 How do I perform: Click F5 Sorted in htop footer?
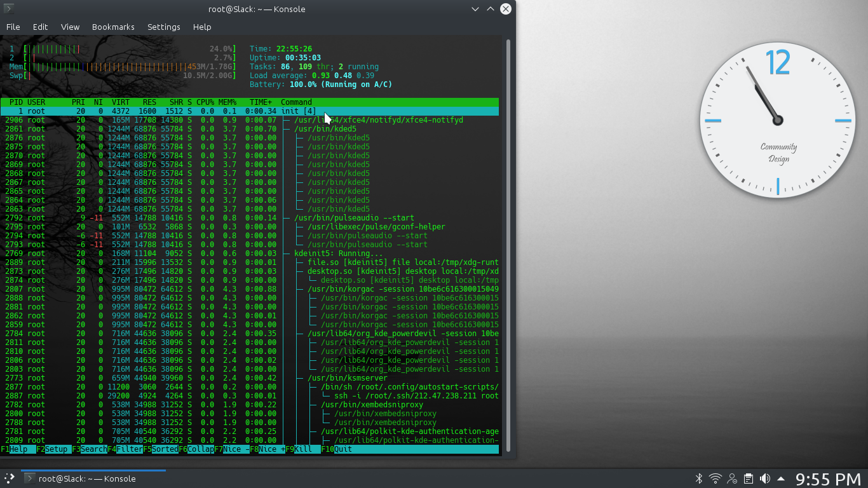click(165, 449)
